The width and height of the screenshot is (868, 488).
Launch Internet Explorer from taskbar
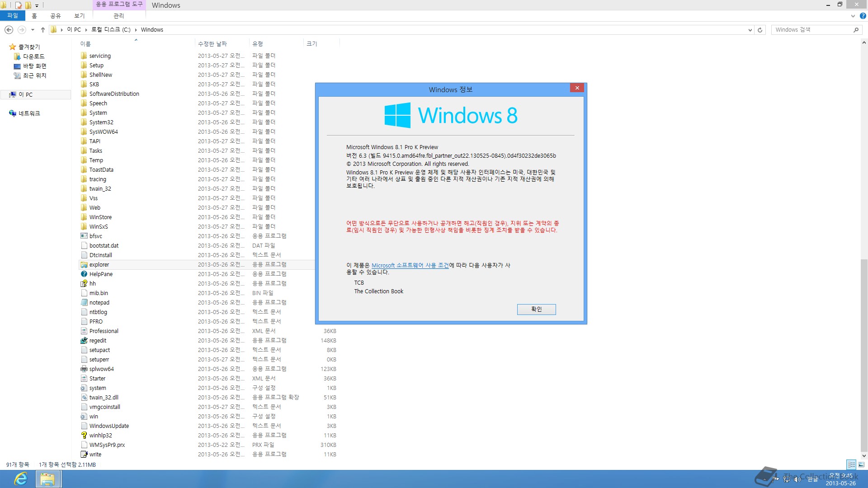[20, 479]
